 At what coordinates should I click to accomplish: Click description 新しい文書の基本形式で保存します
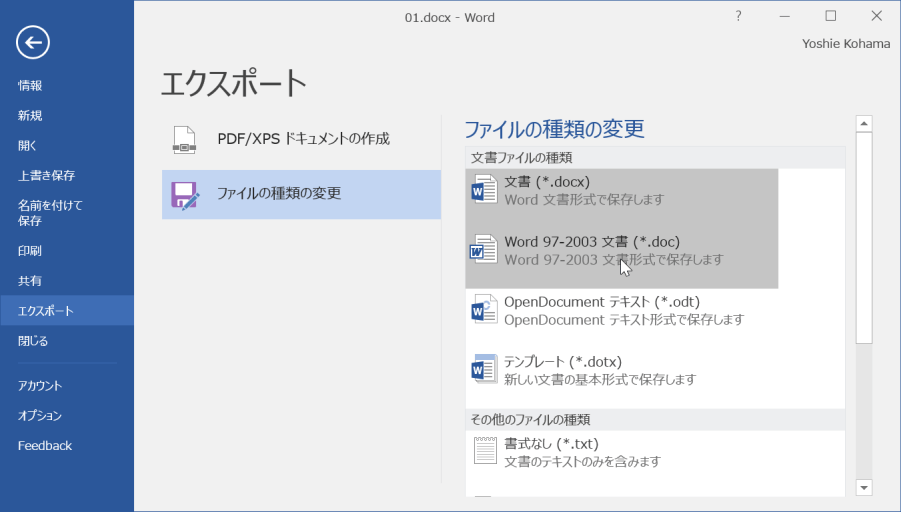click(600, 379)
